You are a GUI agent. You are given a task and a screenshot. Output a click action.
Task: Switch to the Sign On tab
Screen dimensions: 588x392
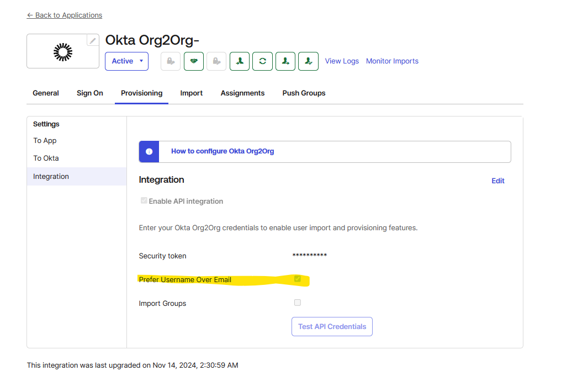(x=90, y=93)
